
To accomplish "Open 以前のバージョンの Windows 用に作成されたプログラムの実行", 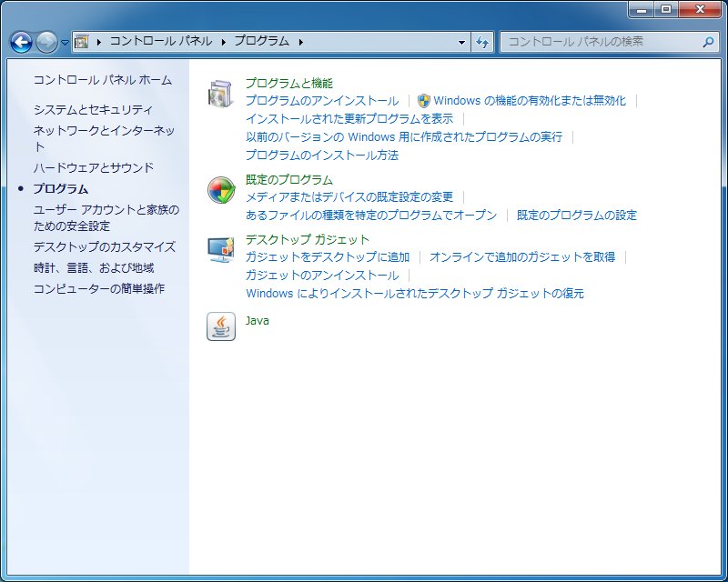I will tap(404, 137).
